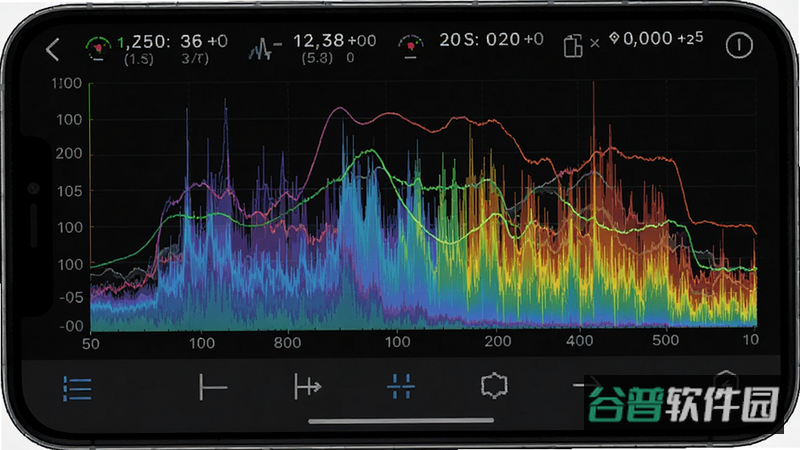800x450 pixels.
Task: Activate the blue grid crosshair tool
Action: (401, 386)
